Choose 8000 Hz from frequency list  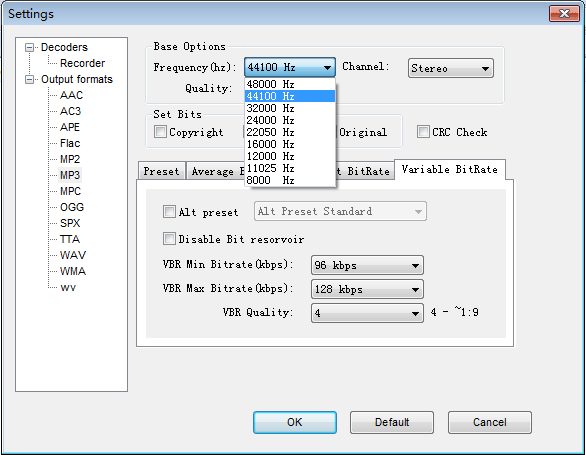[x=290, y=180]
